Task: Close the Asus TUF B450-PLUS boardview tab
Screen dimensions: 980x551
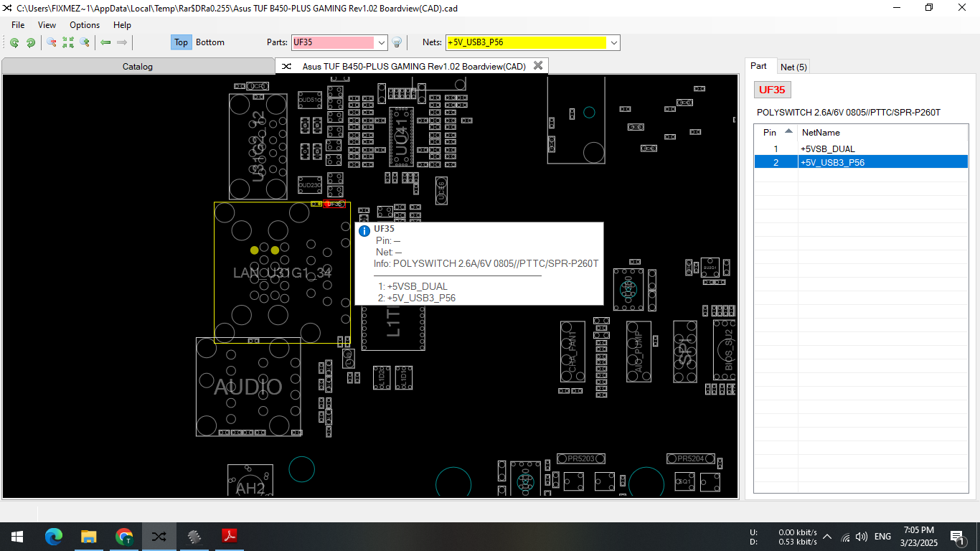Action: click(539, 66)
